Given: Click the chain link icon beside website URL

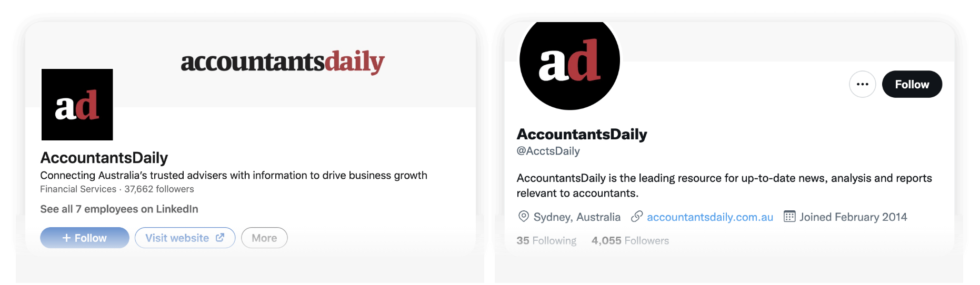Looking at the screenshot, I should tap(637, 217).
